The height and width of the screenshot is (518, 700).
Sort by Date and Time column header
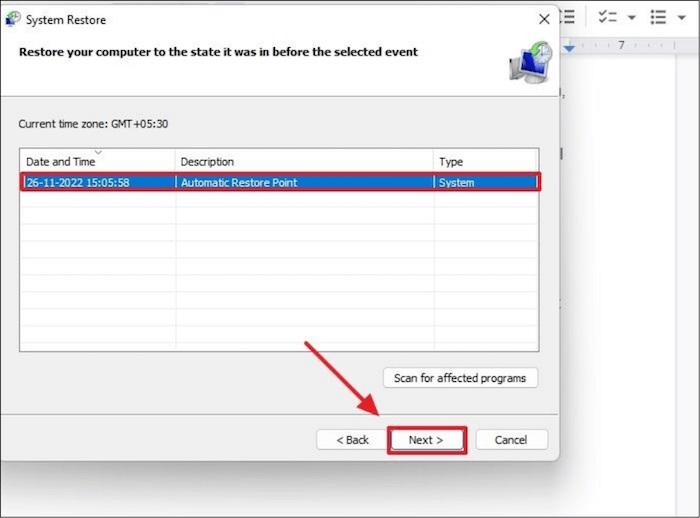pos(97,161)
